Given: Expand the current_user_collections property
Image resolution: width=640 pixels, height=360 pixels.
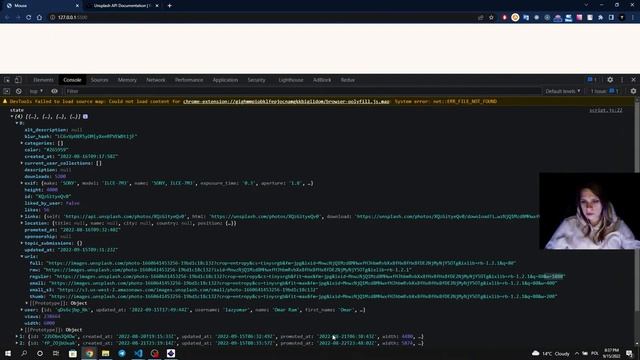Looking at the screenshot, I should (22, 163).
